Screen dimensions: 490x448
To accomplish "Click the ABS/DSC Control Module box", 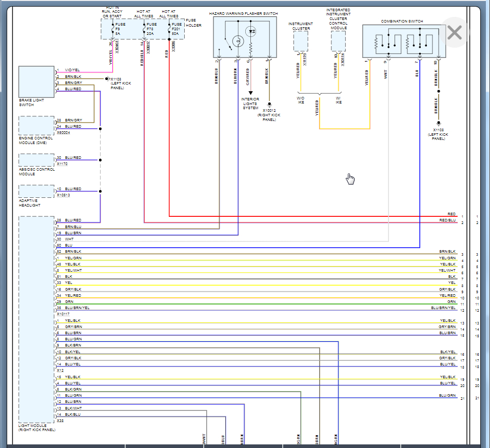I will (x=36, y=160).
